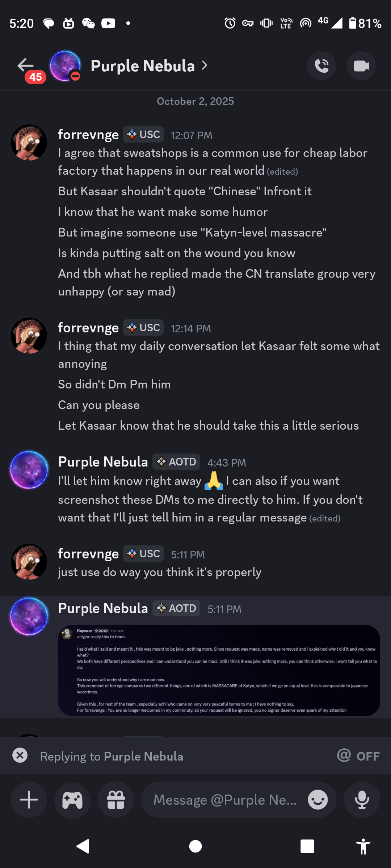Start a video call with Purple Nebula
The width and height of the screenshot is (391, 868).
[x=361, y=66]
